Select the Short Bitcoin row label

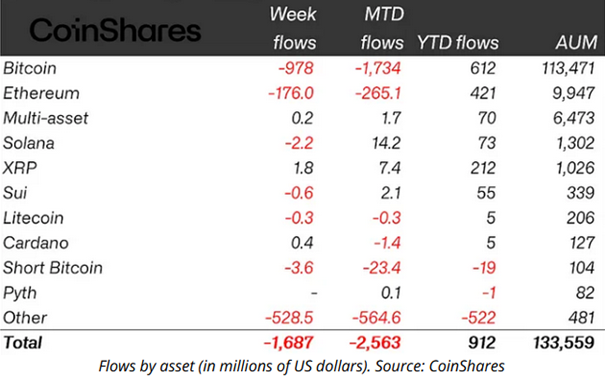(53, 268)
